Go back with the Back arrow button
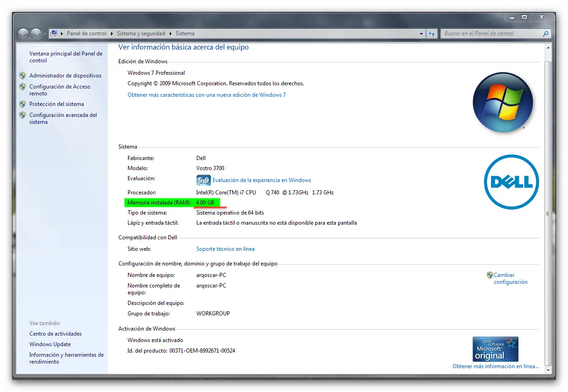The image size is (568, 392). (23, 33)
